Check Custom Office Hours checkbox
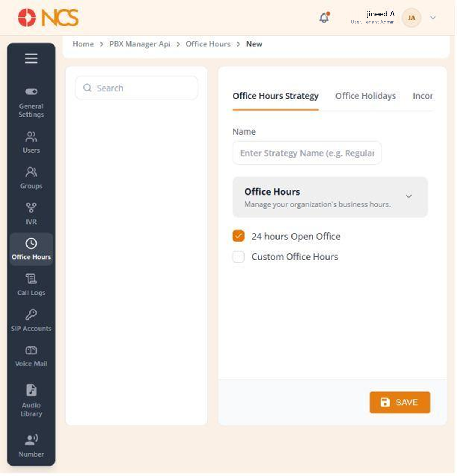The image size is (457, 476). 239,257
